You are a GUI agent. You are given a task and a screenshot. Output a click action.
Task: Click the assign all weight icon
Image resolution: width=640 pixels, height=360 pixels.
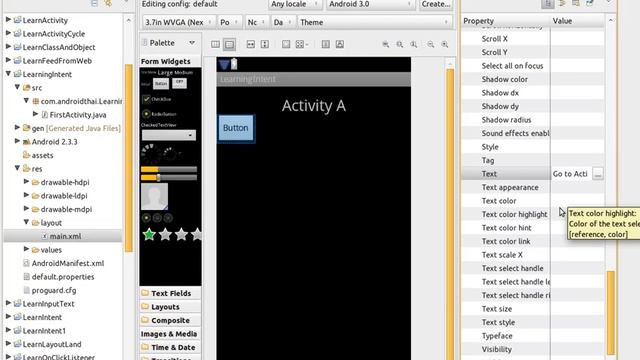[340, 44]
